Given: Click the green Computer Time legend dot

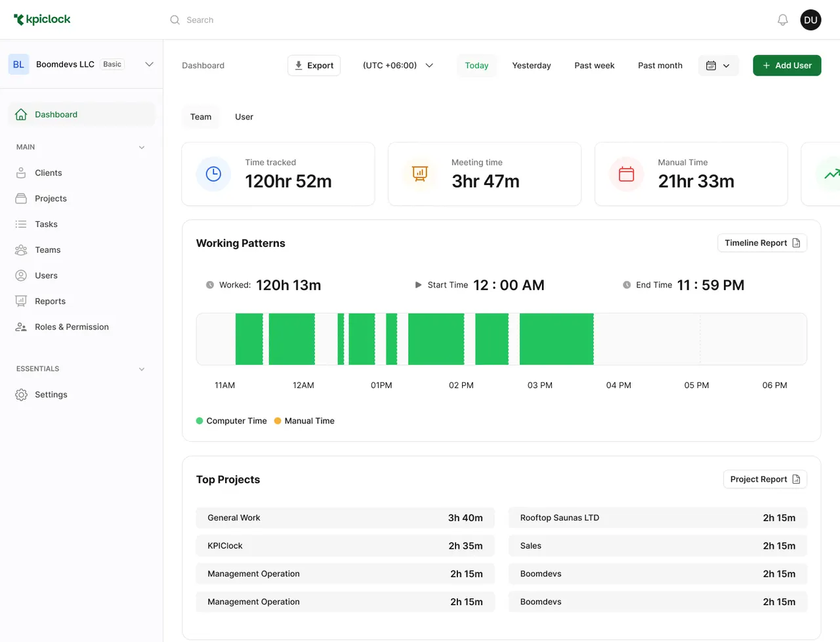Looking at the screenshot, I should [x=199, y=421].
